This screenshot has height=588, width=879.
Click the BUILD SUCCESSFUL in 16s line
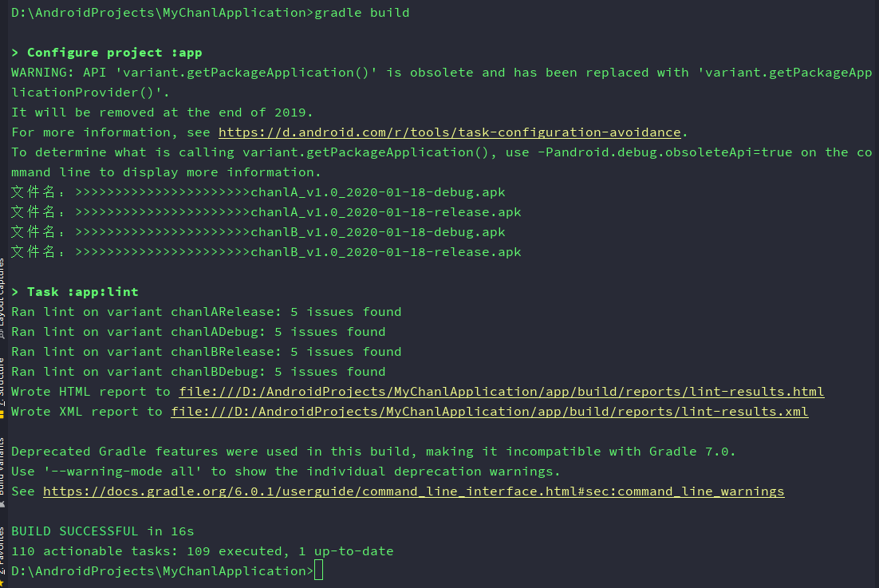pos(103,531)
